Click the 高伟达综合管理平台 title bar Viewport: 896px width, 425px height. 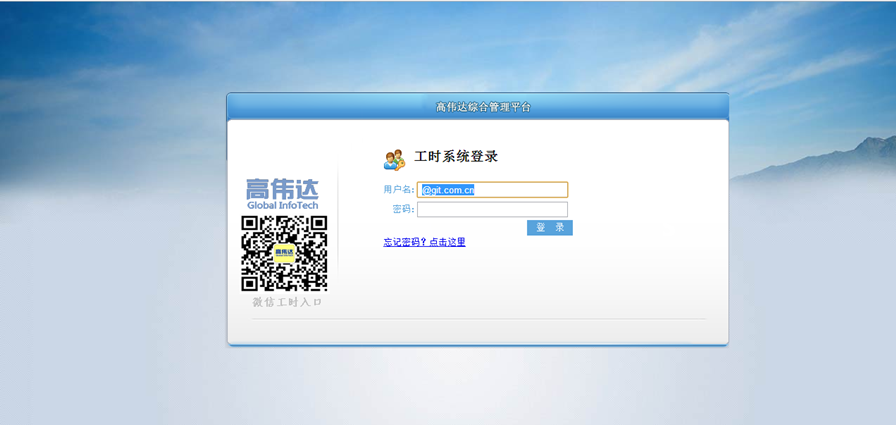(478, 106)
